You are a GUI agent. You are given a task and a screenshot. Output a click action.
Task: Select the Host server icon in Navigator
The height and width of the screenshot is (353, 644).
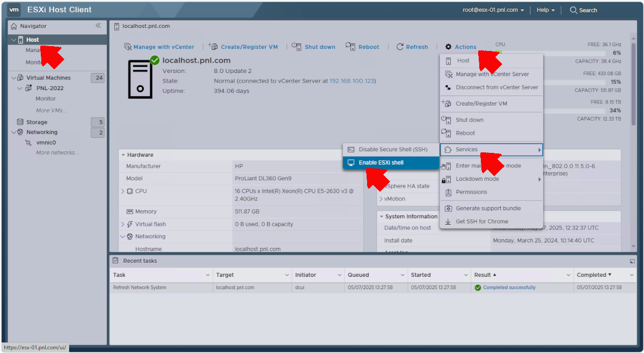(20, 40)
